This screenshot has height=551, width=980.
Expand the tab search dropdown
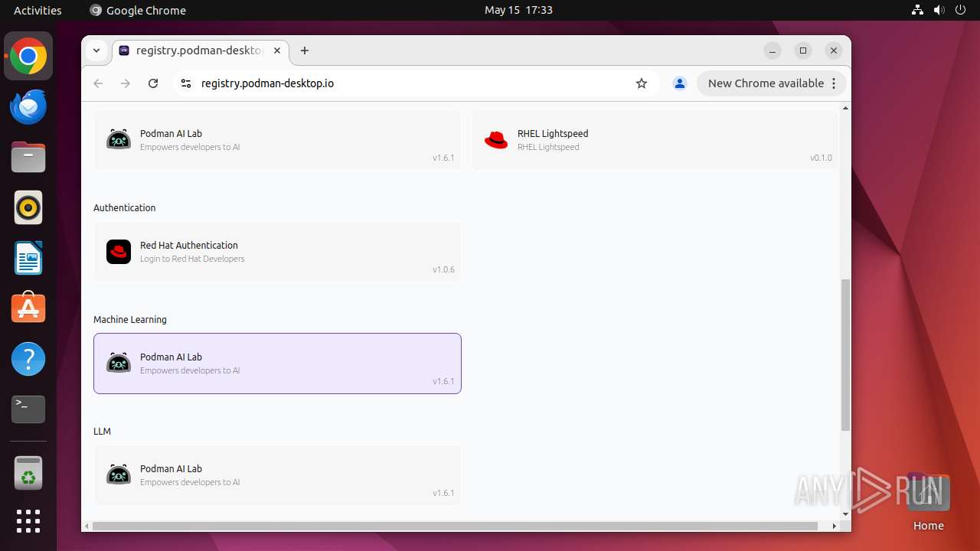point(96,51)
